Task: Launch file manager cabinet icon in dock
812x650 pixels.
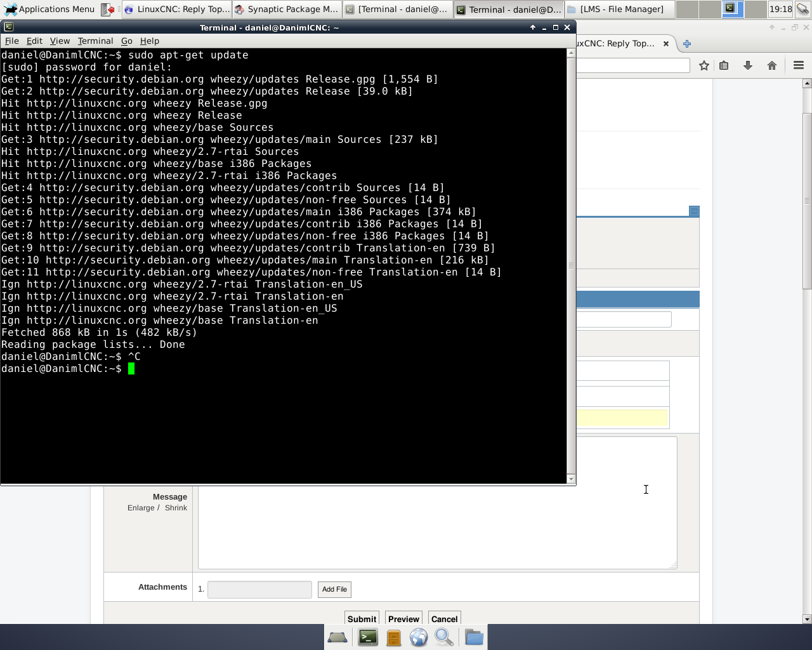Action: click(x=393, y=637)
